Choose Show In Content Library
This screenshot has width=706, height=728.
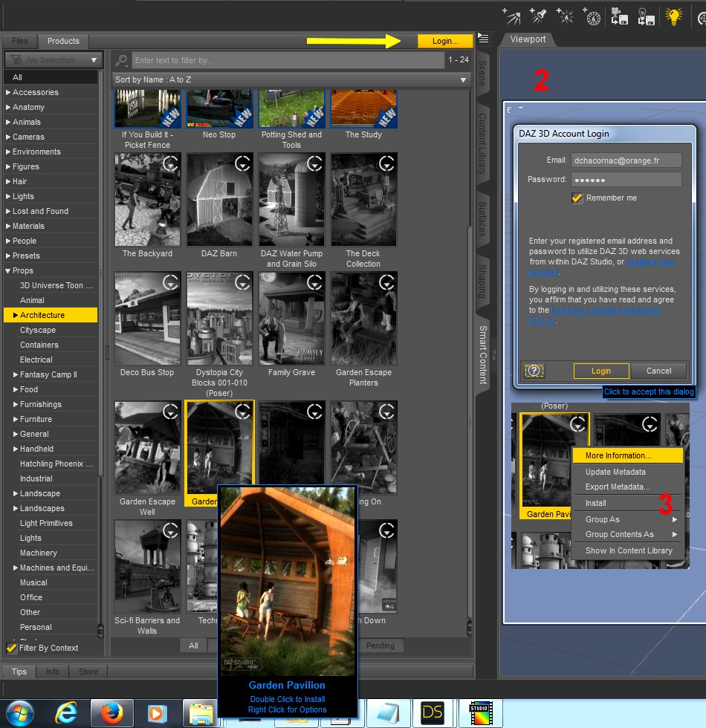coord(629,550)
